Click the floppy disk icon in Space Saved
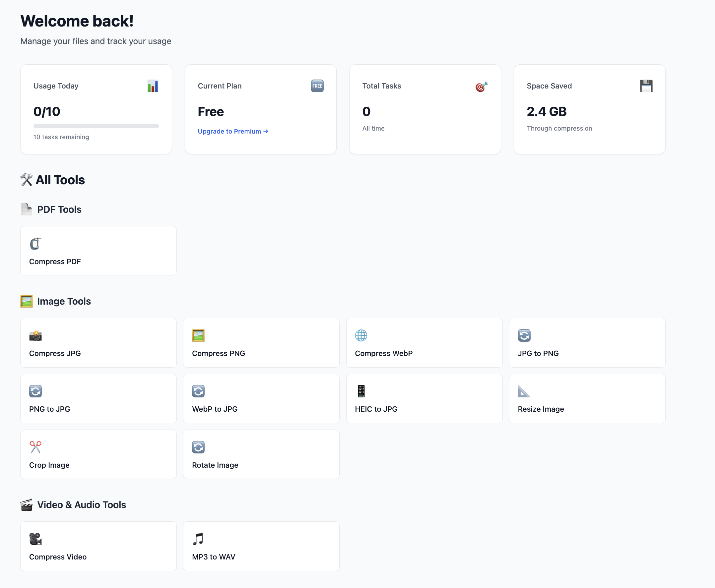The width and height of the screenshot is (715, 588). click(x=646, y=86)
